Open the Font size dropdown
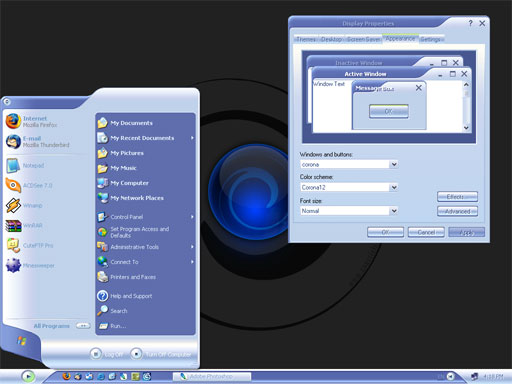The image size is (512, 384). click(x=394, y=211)
